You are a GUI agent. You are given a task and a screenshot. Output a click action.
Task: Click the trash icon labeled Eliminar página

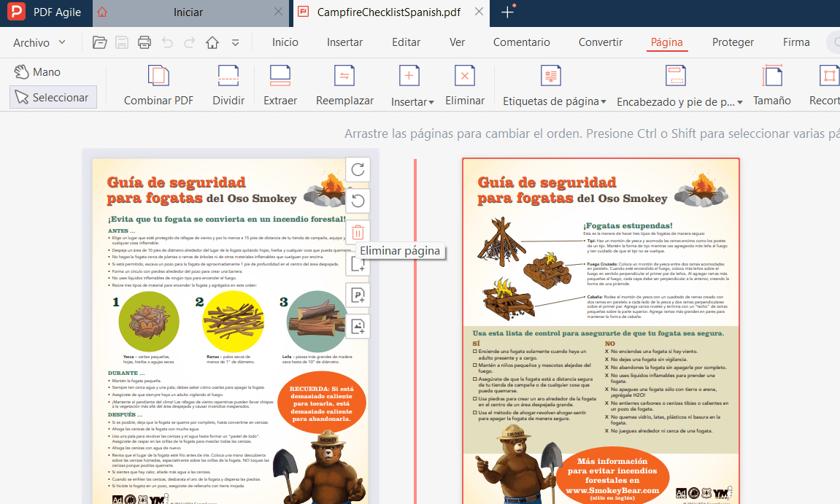click(358, 232)
